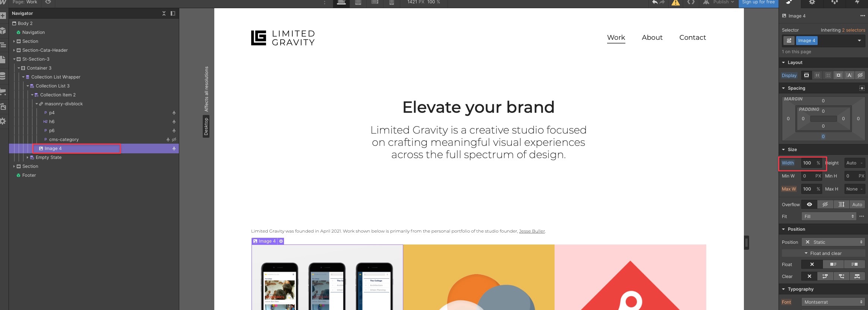
Task: Set display to Flex
Action: pyautogui.click(x=817, y=75)
